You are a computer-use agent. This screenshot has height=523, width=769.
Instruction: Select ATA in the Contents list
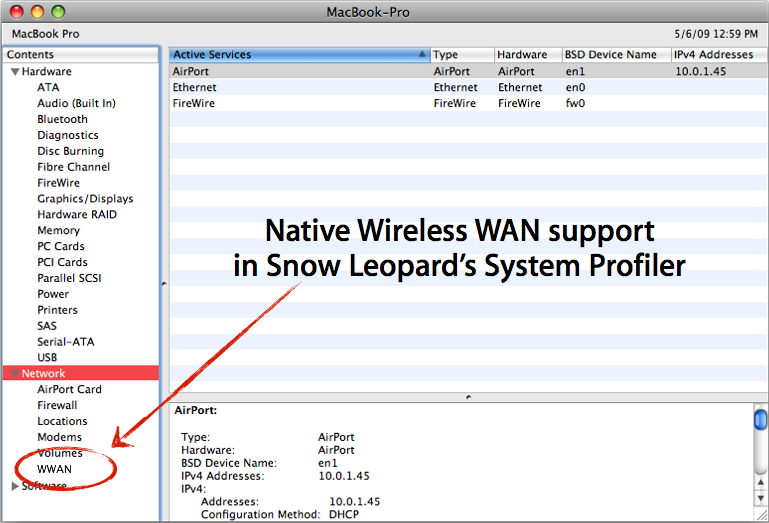click(48, 87)
